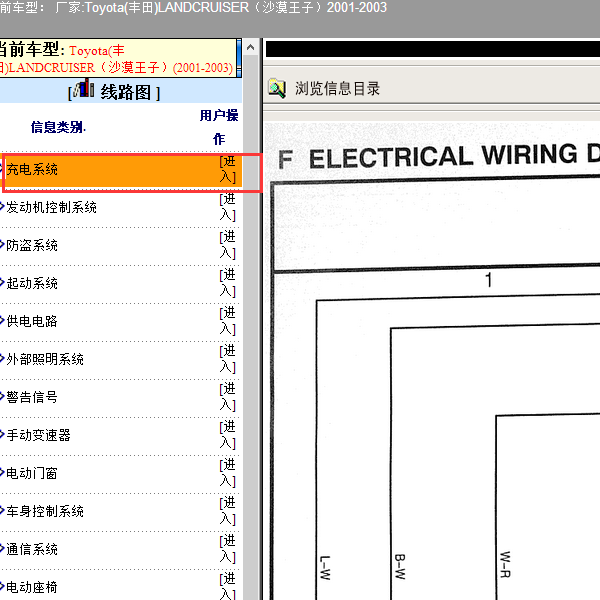Click the ELECTRICAL WIRING diagram heading
The height and width of the screenshot is (600, 600).
click(439, 156)
